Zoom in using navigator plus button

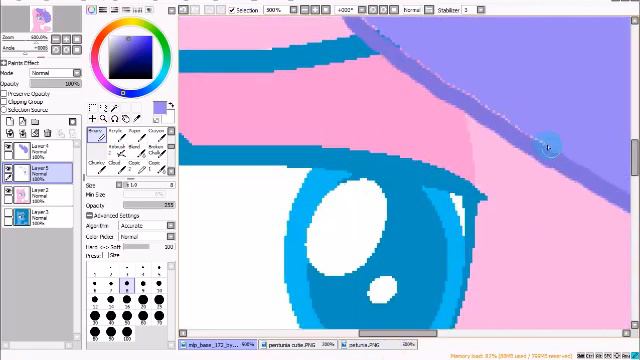pos(66,39)
